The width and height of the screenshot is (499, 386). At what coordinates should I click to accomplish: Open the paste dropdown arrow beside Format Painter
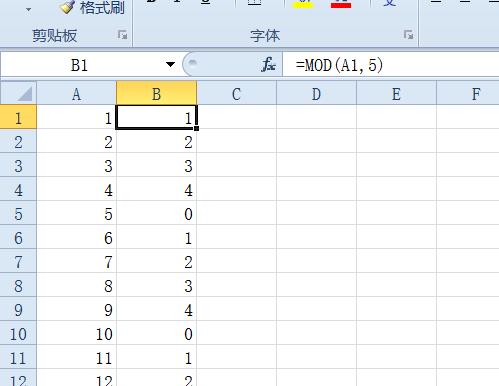click(29, 9)
